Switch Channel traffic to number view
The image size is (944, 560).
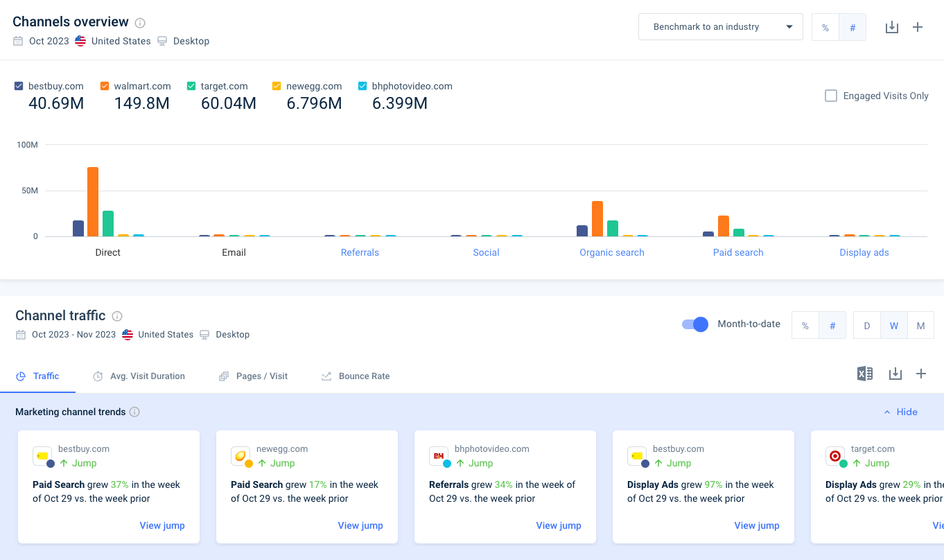click(x=832, y=325)
